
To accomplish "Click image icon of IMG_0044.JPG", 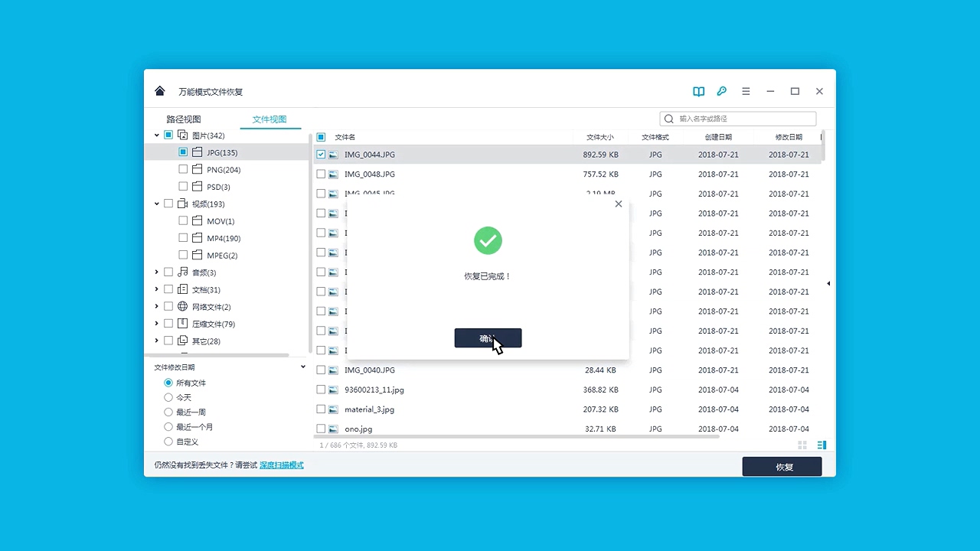I will click(x=333, y=155).
